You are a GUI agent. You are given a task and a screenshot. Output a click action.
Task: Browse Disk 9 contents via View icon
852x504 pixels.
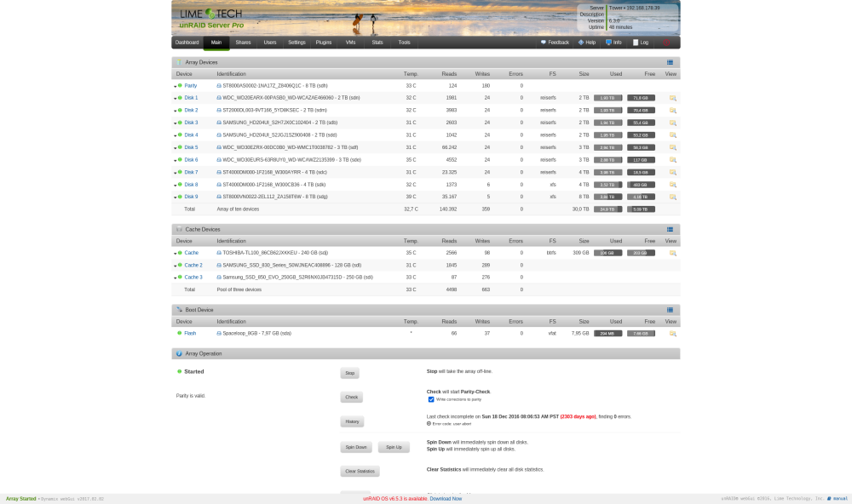point(673,198)
